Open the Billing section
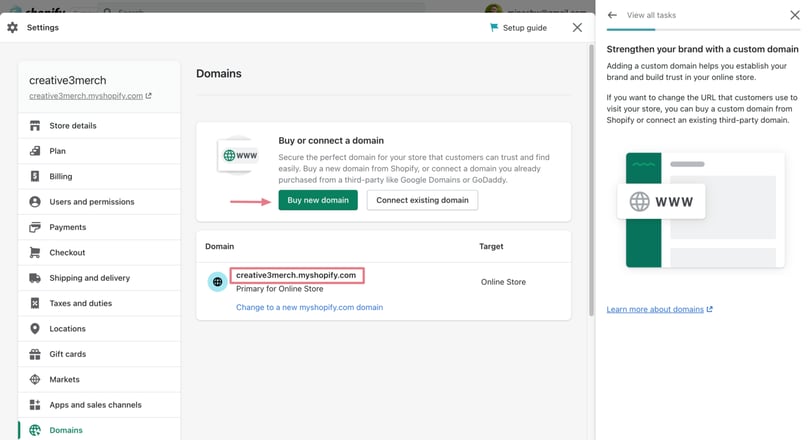This screenshot has height=440, width=812. click(x=99, y=177)
